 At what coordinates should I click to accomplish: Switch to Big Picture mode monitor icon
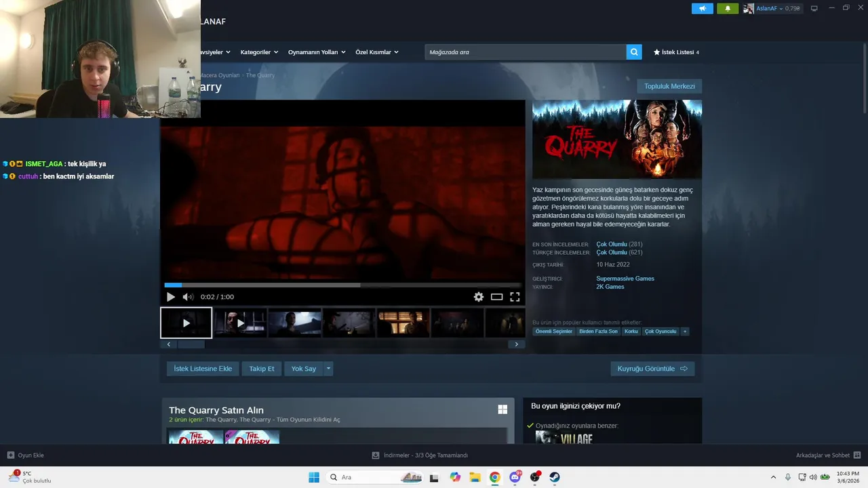(x=814, y=9)
